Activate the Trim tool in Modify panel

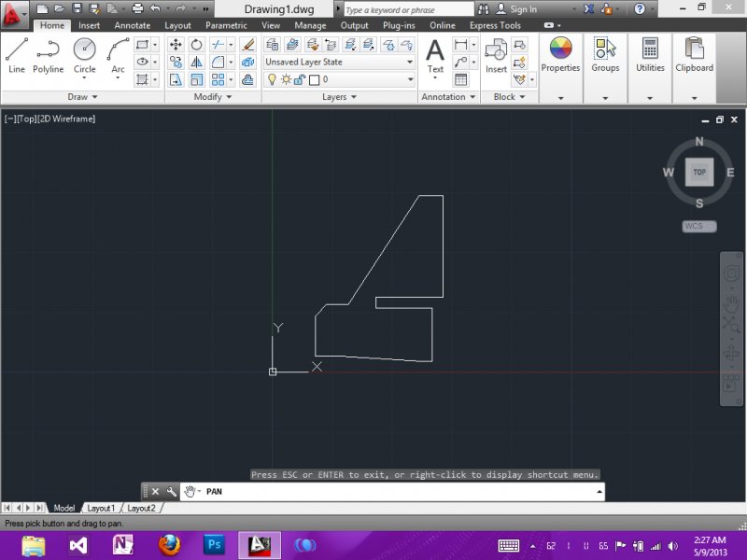pos(218,45)
